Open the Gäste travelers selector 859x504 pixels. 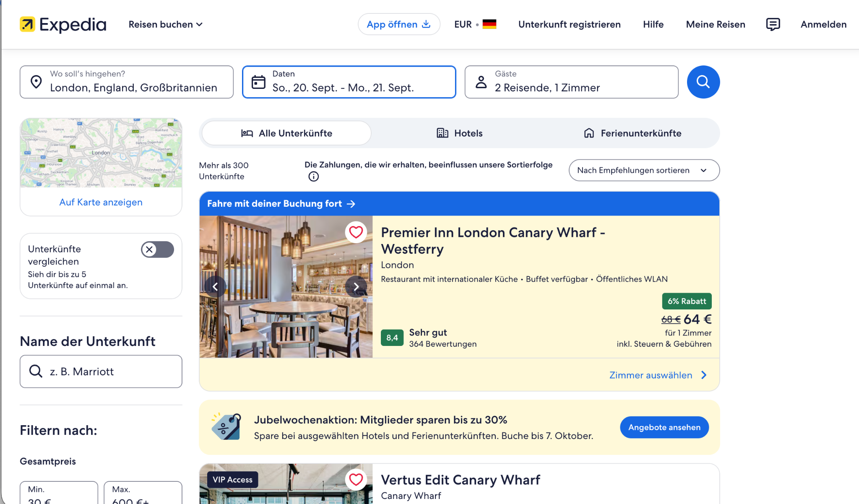[571, 82]
